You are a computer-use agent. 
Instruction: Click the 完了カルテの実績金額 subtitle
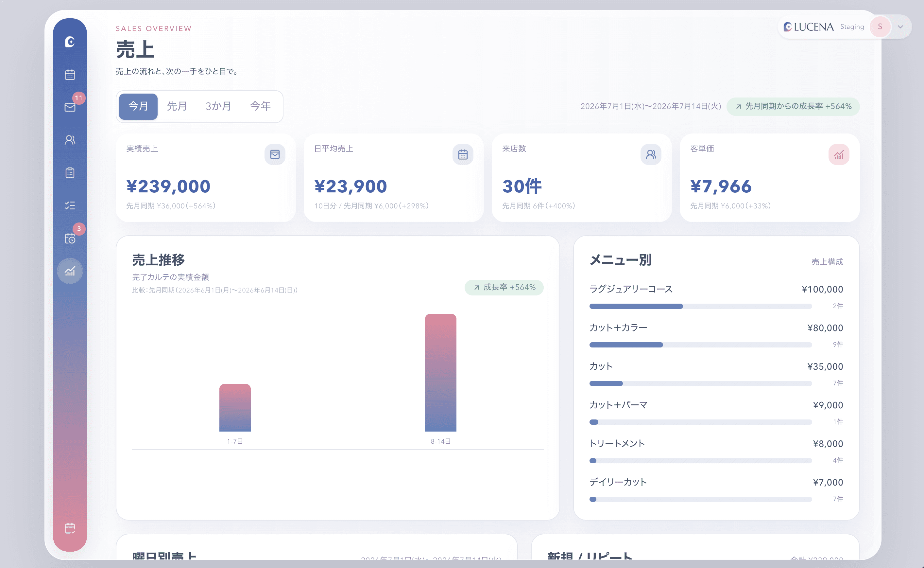(170, 277)
